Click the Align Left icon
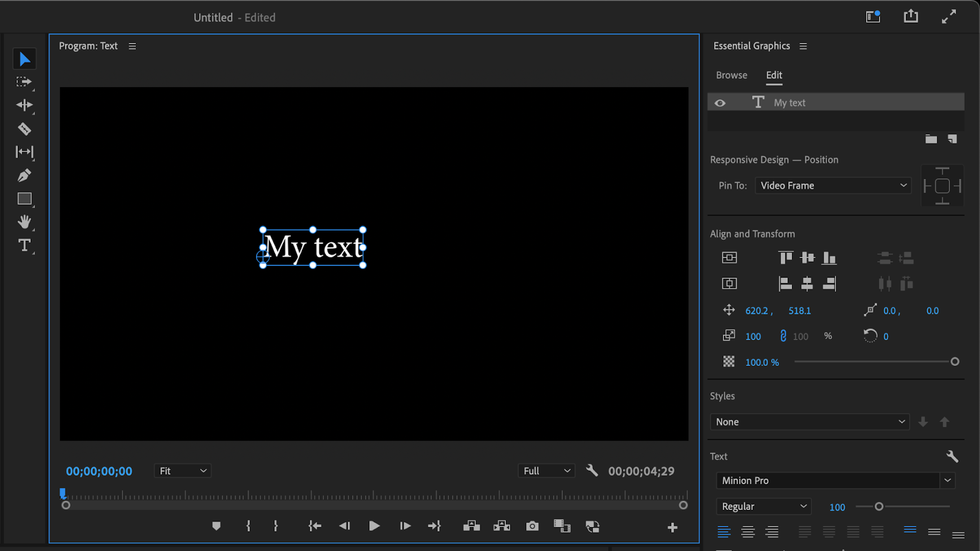Viewport: 980px width, 551px height. pos(785,283)
